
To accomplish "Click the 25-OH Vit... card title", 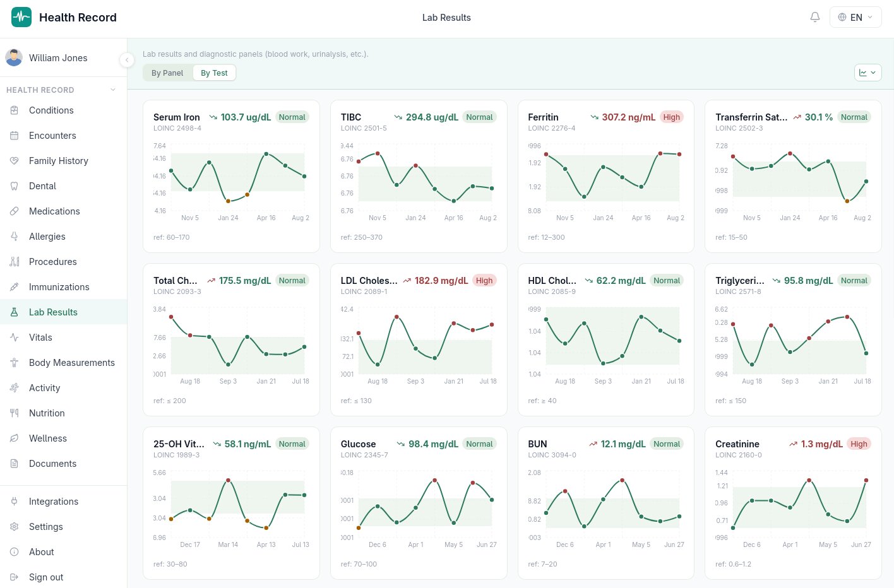I will click(x=179, y=444).
